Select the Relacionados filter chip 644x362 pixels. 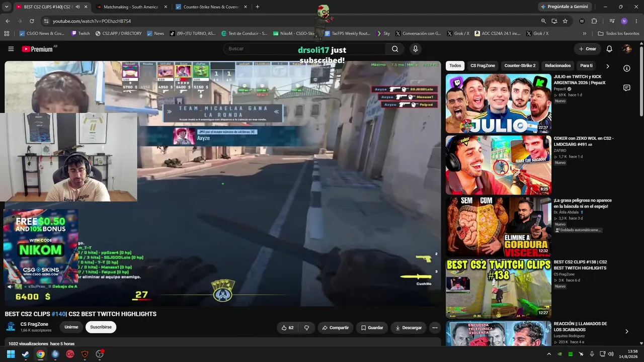558,66
